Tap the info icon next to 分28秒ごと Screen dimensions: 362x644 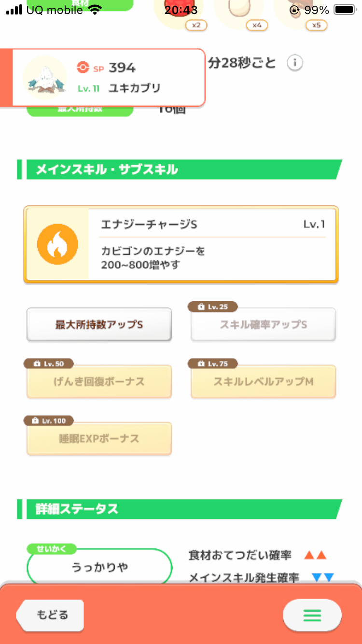click(x=295, y=63)
